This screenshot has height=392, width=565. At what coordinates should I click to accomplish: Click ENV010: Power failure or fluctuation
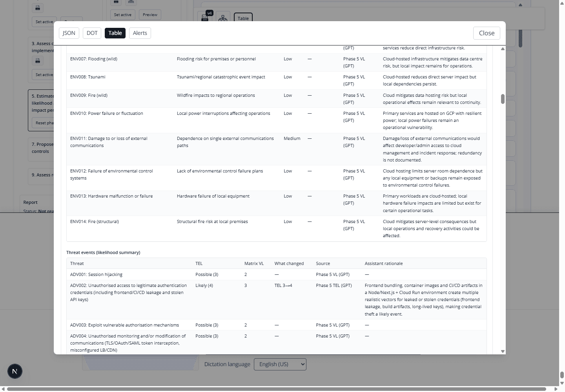[x=107, y=113]
